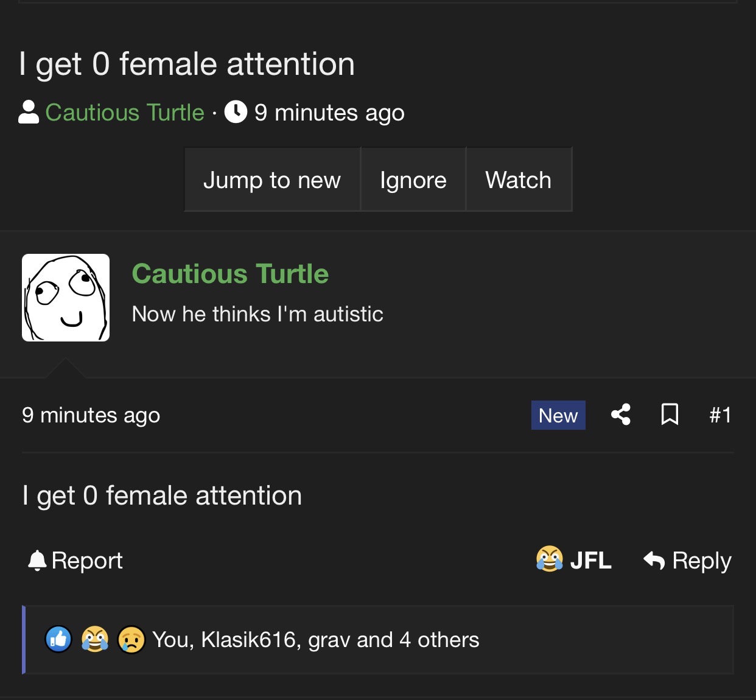Click the clock icon beside 9 minutes ago
756x700 pixels.
pyautogui.click(x=236, y=112)
